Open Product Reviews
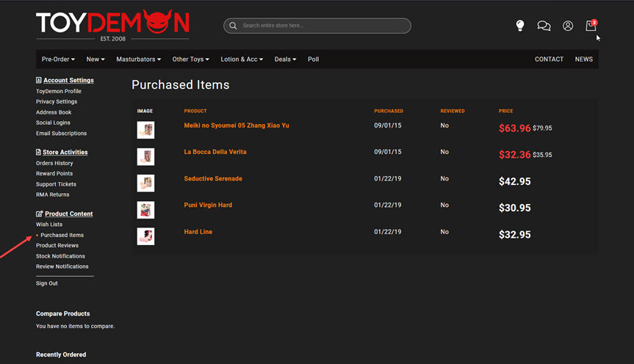The height and width of the screenshot is (364, 634). click(x=57, y=245)
